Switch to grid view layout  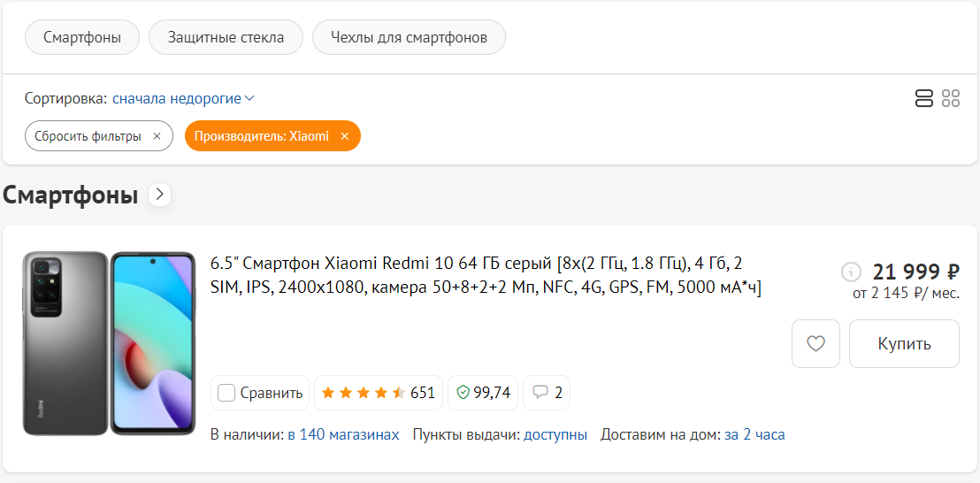tap(951, 98)
